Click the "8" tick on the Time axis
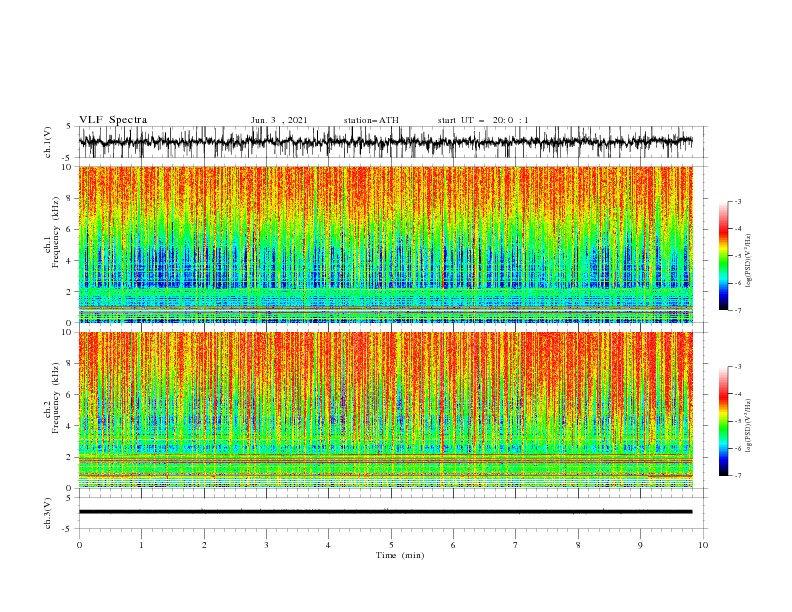 tap(578, 545)
